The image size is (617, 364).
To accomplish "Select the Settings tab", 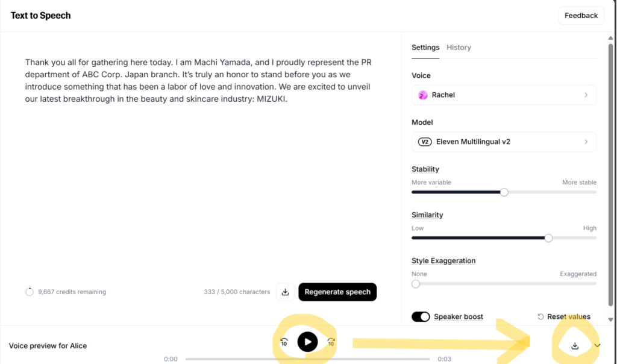I will click(425, 48).
